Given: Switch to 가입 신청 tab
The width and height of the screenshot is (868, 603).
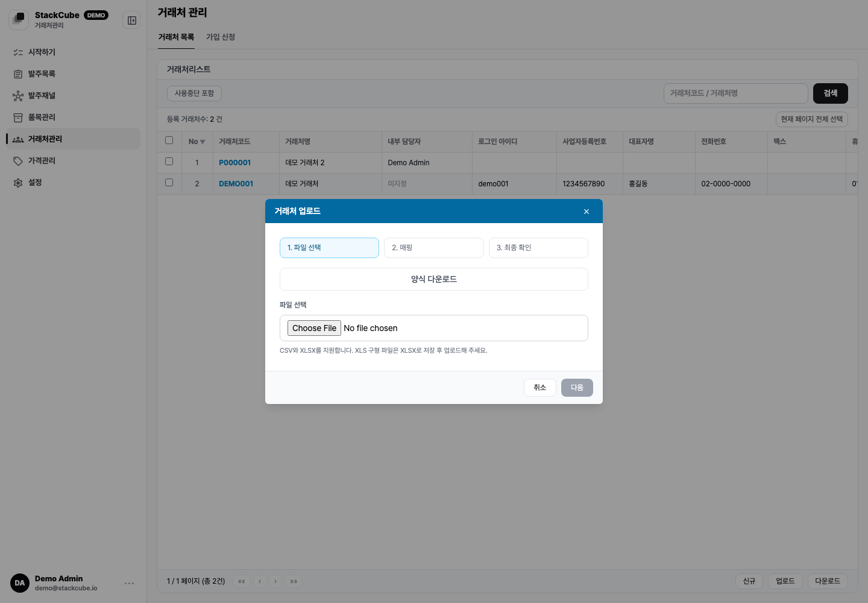Looking at the screenshot, I should coord(221,37).
